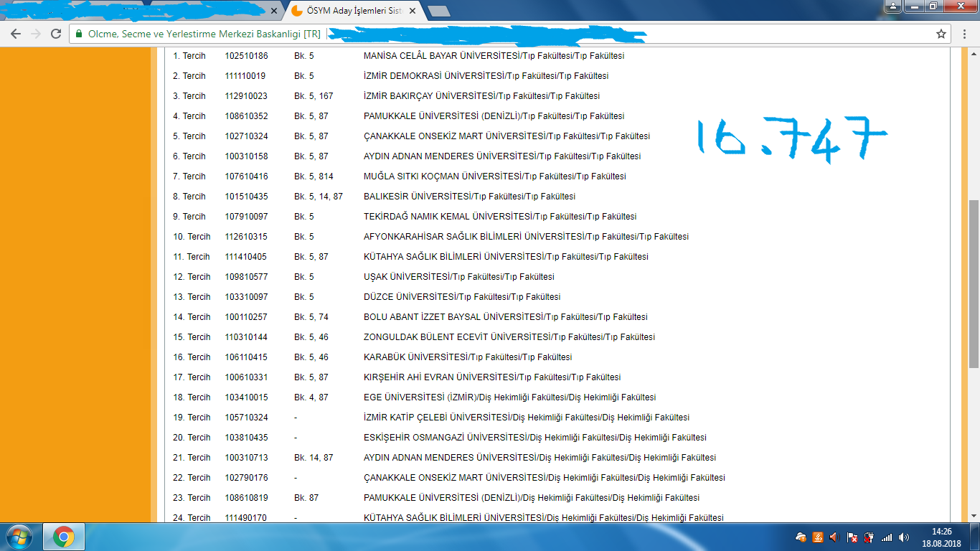Open the network signal bars icon
The height and width of the screenshot is (551, 980).
coord(887,537)
